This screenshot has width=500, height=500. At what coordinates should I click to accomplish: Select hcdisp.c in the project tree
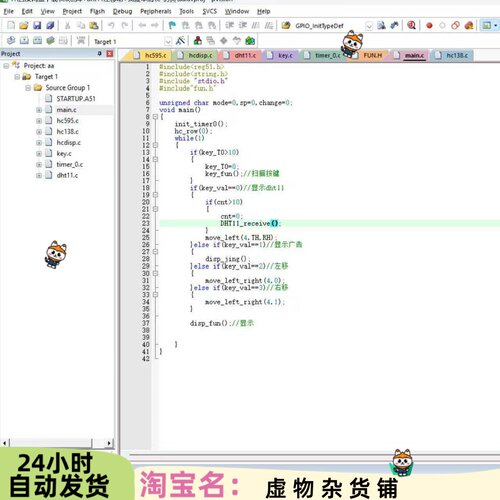coord(68,142)
